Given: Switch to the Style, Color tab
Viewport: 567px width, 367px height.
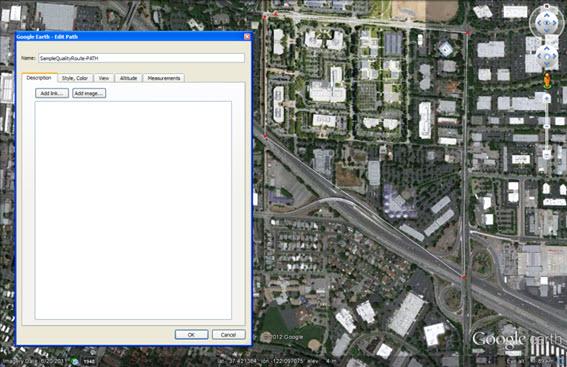Looking at the screenshot, I should 75,78.
